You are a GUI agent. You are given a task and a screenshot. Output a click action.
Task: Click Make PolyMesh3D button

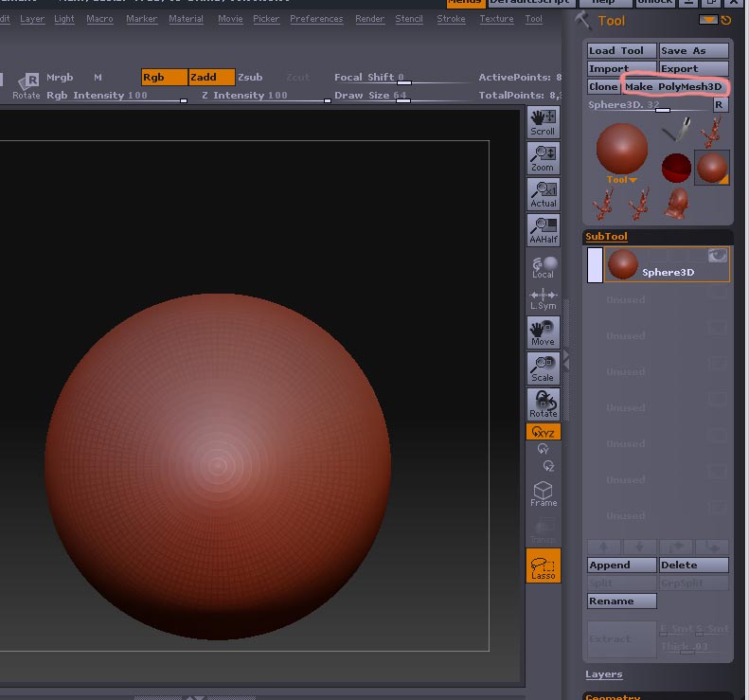click(x=673, y=86)
